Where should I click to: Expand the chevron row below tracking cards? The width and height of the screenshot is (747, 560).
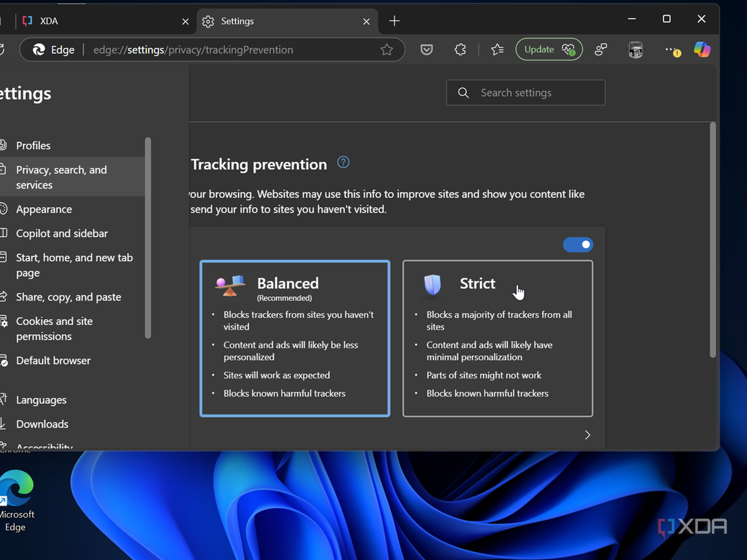coord(587,435)
